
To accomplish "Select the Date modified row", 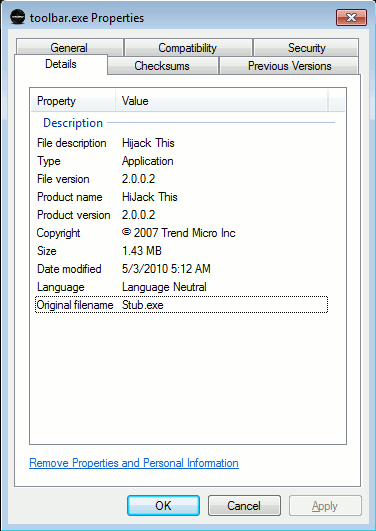I will coord(182,269).
